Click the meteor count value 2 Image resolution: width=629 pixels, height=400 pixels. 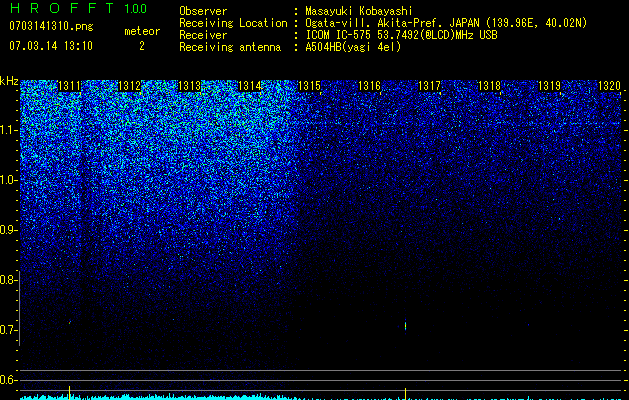(142, 46)
